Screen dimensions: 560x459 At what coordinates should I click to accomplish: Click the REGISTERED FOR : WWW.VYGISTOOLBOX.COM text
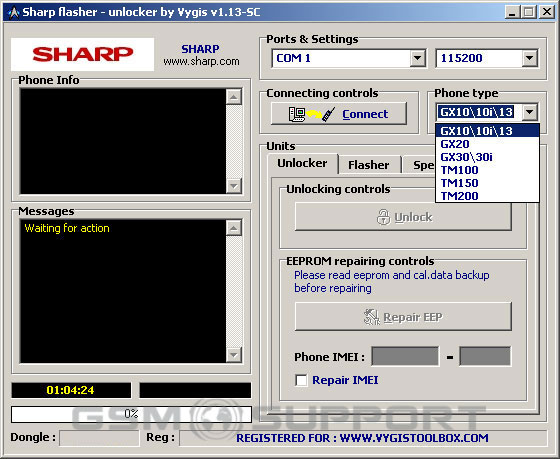tap(362, 438)
